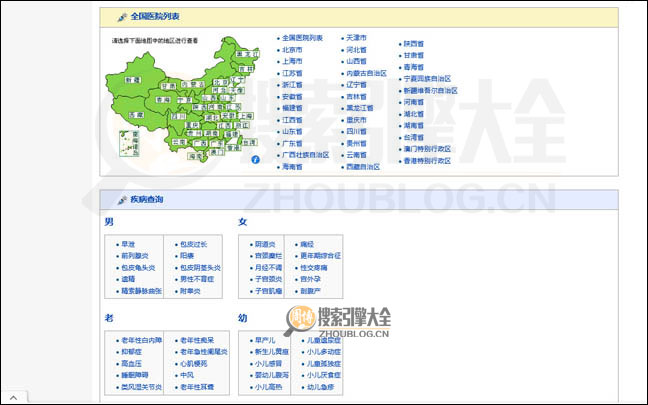Open the 广东省 link
Viewport: 648px width, 405px height.
point(292,143)
